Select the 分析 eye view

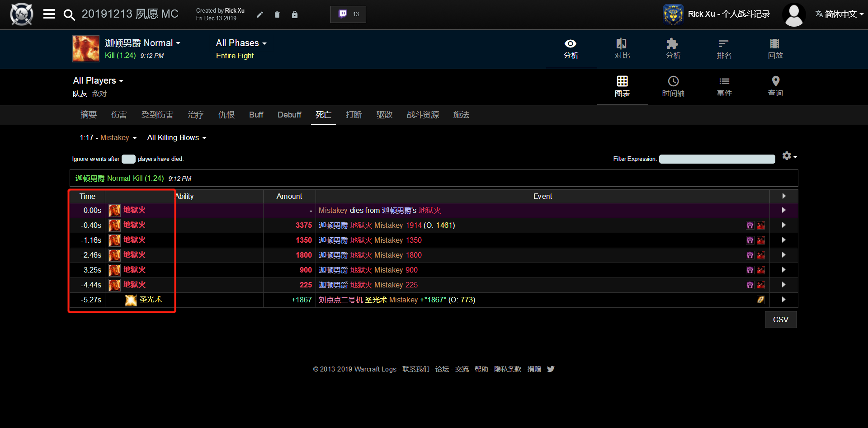click(571, 49)
